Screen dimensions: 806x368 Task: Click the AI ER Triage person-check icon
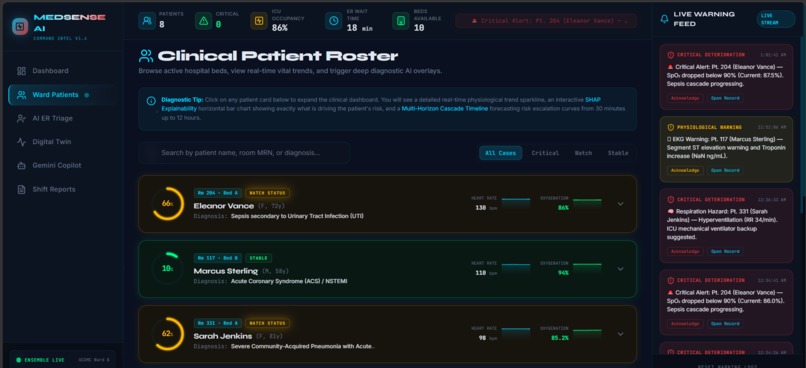tap(21, 118)
